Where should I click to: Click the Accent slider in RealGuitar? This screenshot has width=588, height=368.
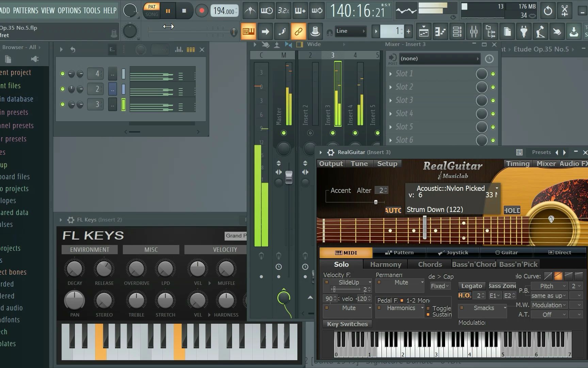coord(376,202)
